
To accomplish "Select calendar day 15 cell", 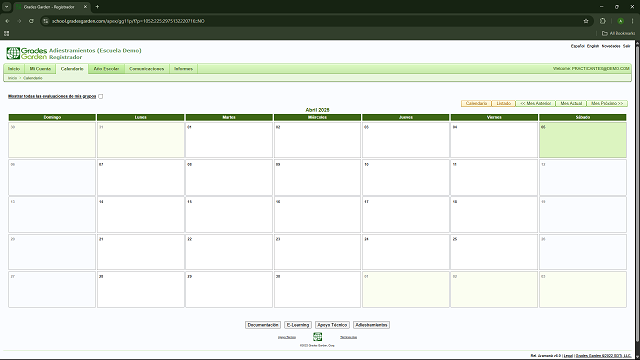I will tap(229, 215).
